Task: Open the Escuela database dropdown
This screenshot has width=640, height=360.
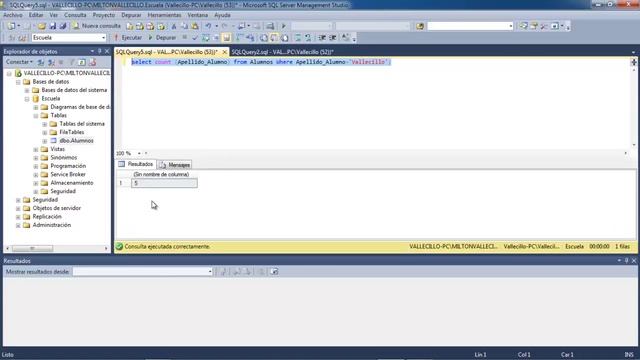Action: 103,38
